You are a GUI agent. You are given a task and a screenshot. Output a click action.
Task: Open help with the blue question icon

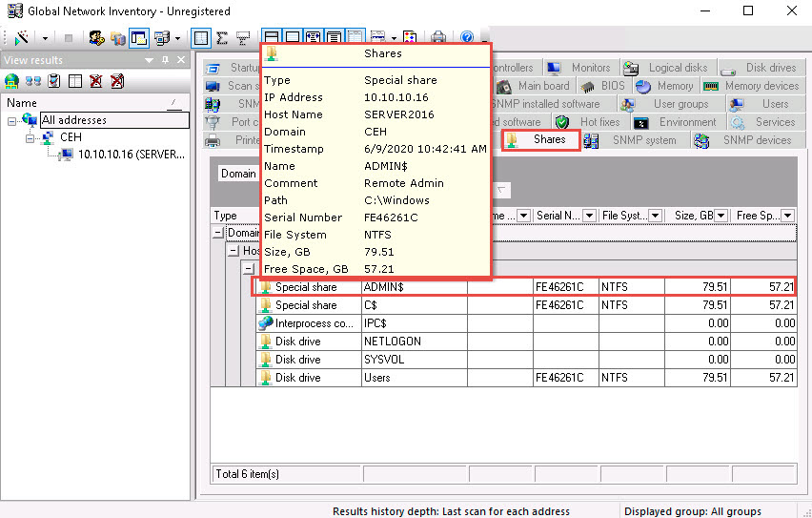[467, 37]
